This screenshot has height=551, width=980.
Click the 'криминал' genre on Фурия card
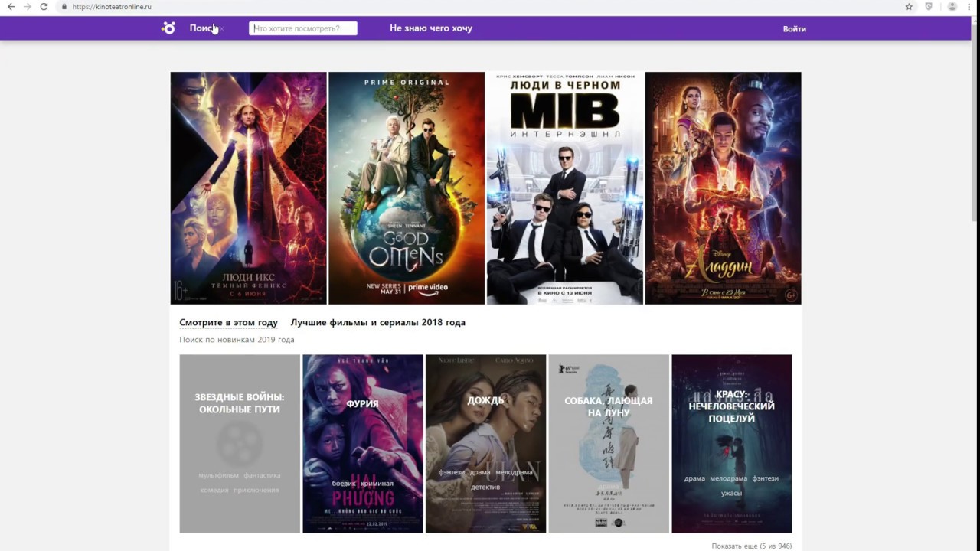(x=377, y=484)
